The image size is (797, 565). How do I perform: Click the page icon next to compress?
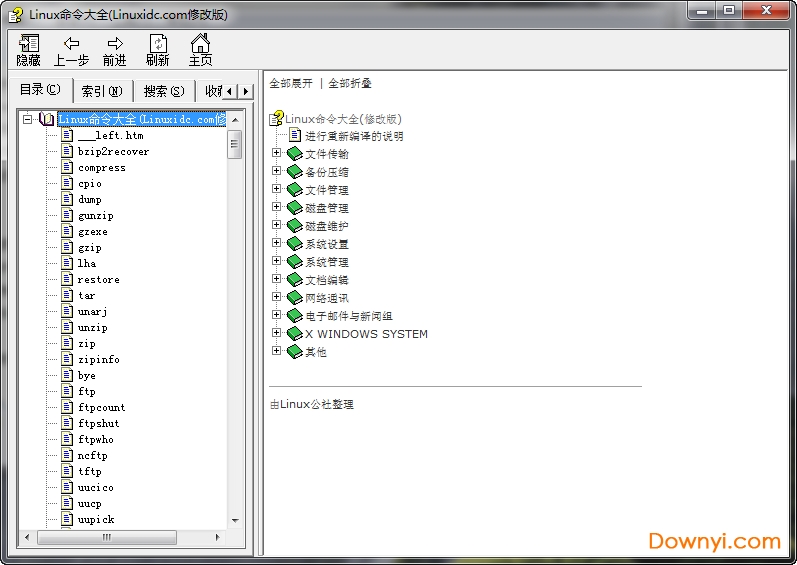pos(67,167)
